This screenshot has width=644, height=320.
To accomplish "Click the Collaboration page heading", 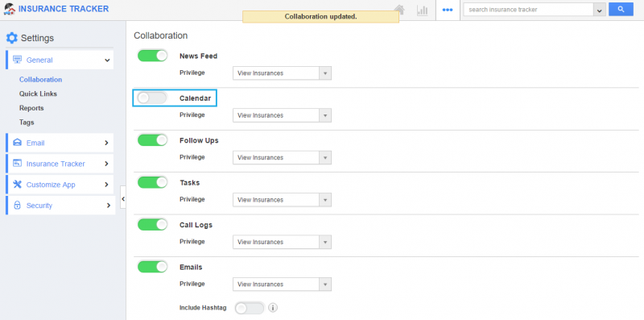I will [x=160, y=35].
